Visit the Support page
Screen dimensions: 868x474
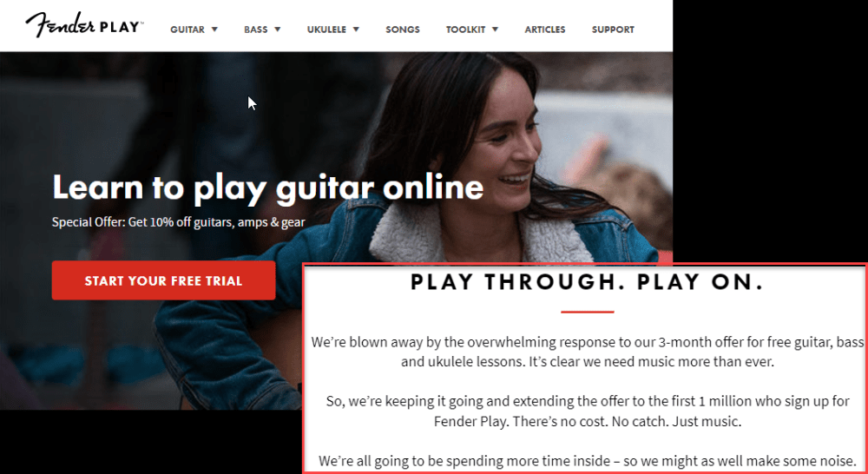point(613,30)
